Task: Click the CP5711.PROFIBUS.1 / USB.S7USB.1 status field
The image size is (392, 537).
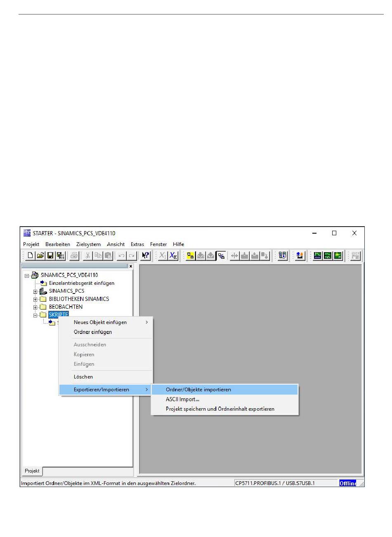Action: tap(285, 483)
